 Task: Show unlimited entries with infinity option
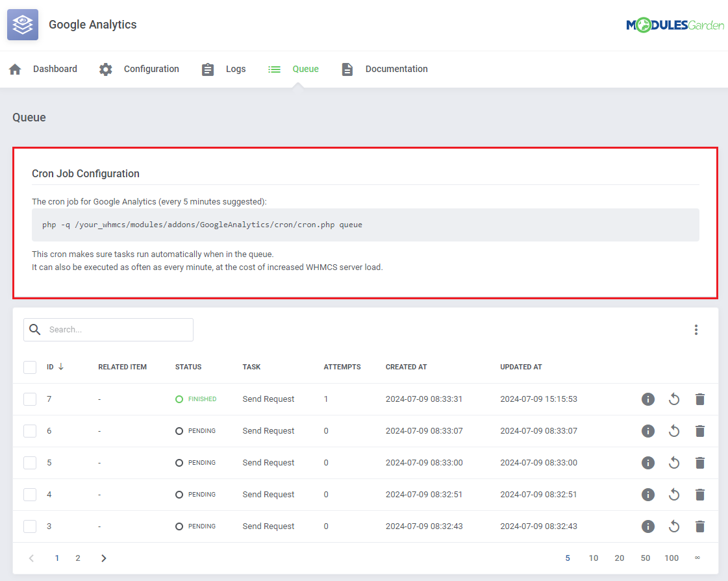[697, 558]
